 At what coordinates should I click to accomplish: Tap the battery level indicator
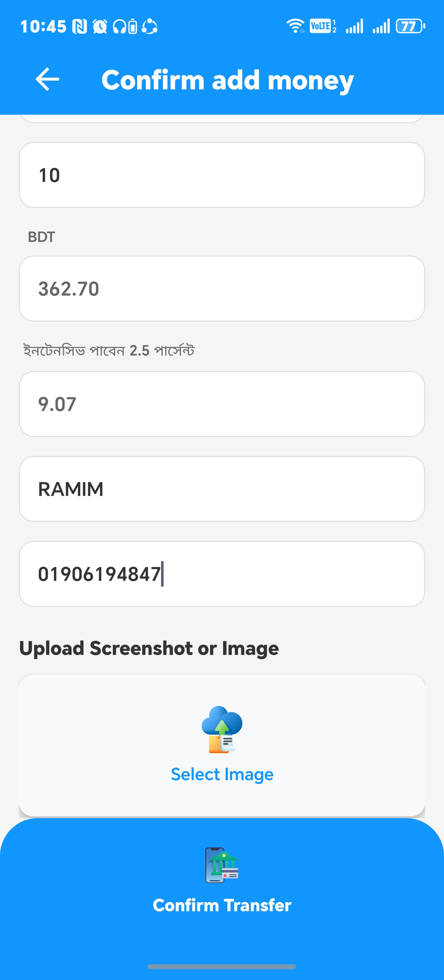click(x=410, y=26)
